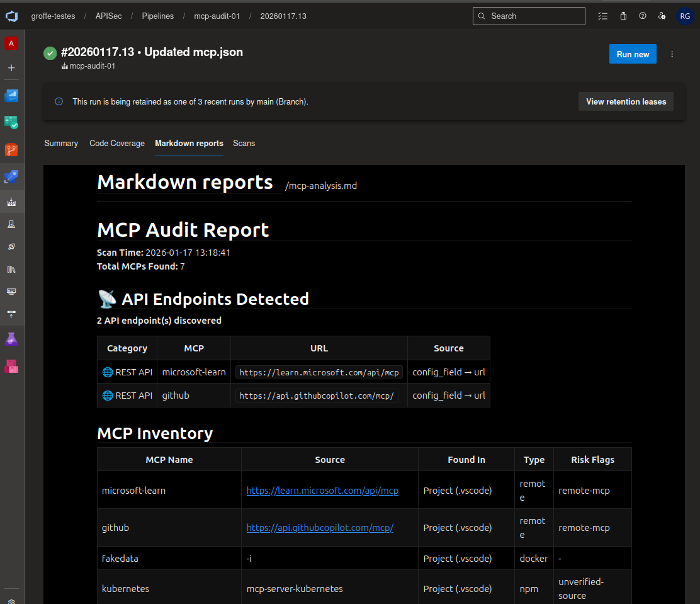Open Artifacts icon in sidebar
Screen dimensions: 700x604
click(x=11, y=367)
